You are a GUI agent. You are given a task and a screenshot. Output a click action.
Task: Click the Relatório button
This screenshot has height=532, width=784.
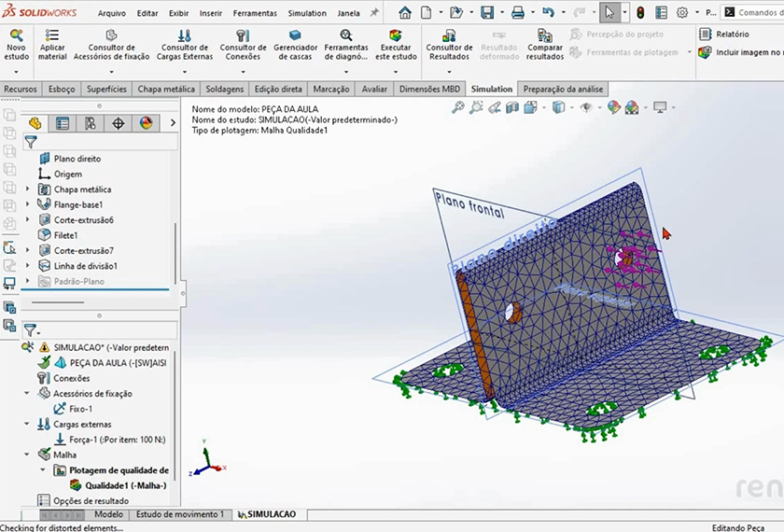pyautogui.click(x=725, y=34)
